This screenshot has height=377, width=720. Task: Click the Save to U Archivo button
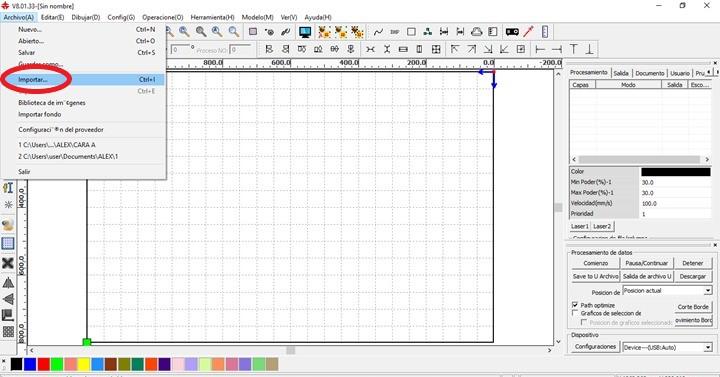pyautogui.click(x=596, y=276)
